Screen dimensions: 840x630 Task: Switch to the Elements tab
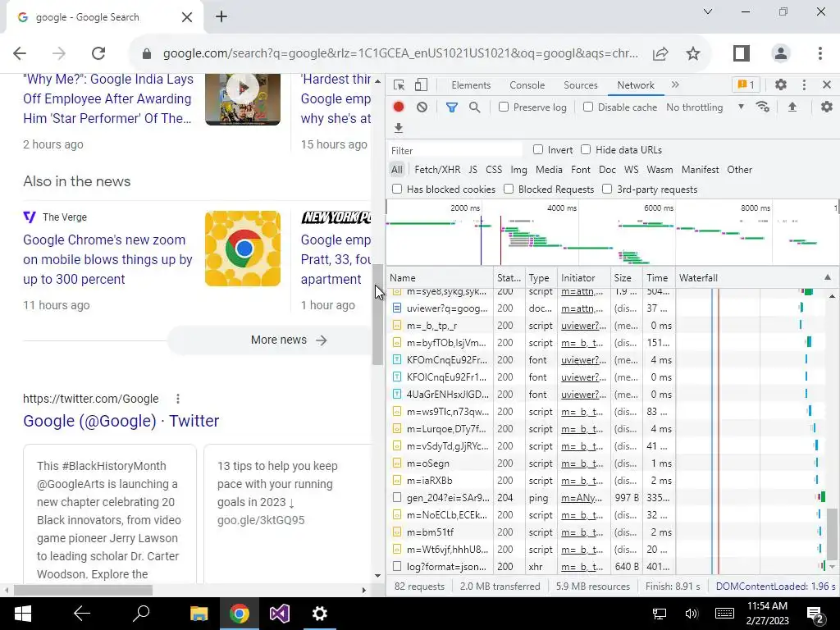pyautogui.click(x=471, y=84)
